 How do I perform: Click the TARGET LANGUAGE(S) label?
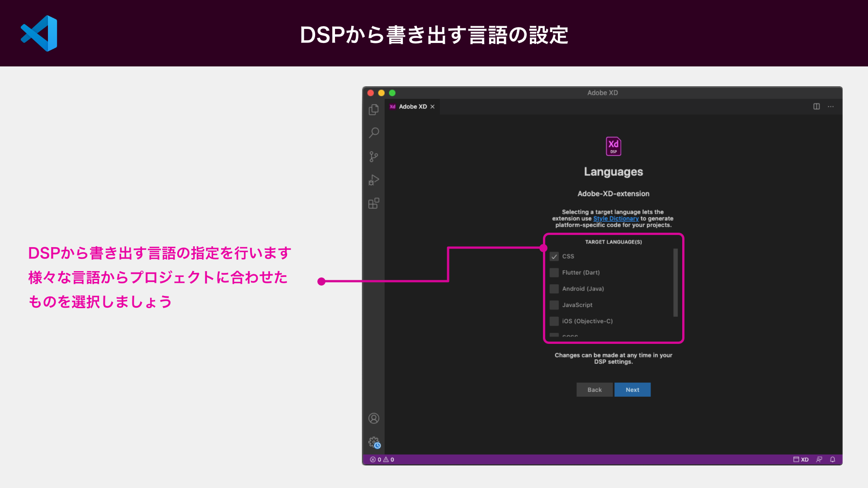coord(613,242)
